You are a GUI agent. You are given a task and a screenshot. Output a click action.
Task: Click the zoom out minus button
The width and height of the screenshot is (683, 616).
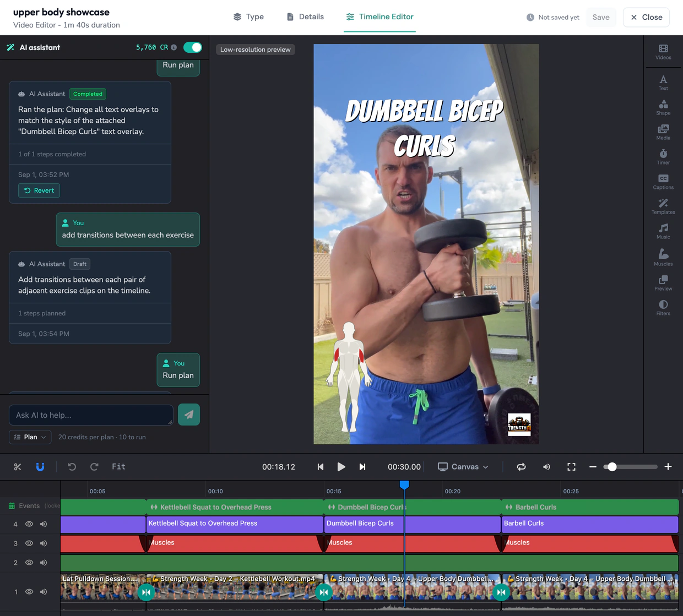(593, 467)
